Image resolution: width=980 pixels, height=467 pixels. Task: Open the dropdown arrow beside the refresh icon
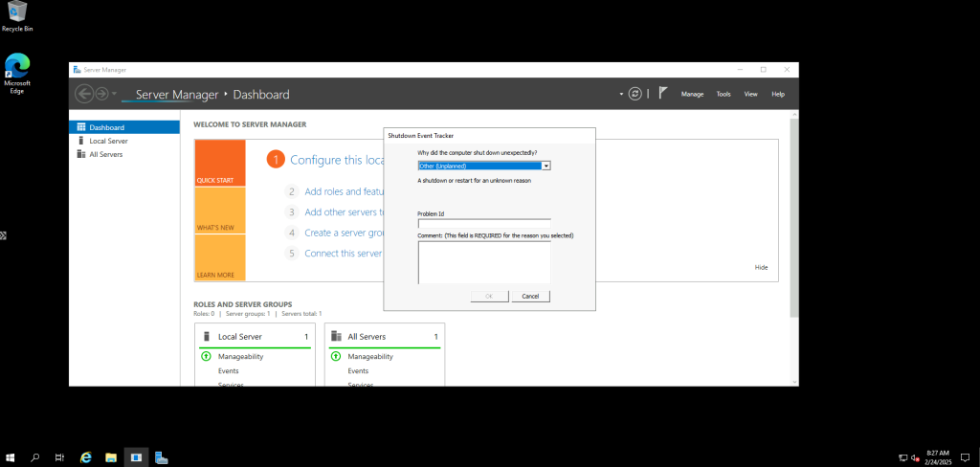coord(621,95)
